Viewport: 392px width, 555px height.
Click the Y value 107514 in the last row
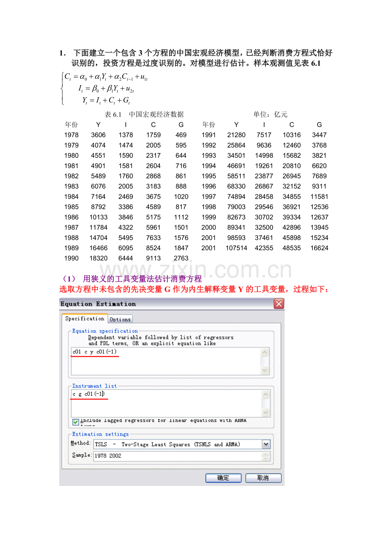(x=236, y=248)
